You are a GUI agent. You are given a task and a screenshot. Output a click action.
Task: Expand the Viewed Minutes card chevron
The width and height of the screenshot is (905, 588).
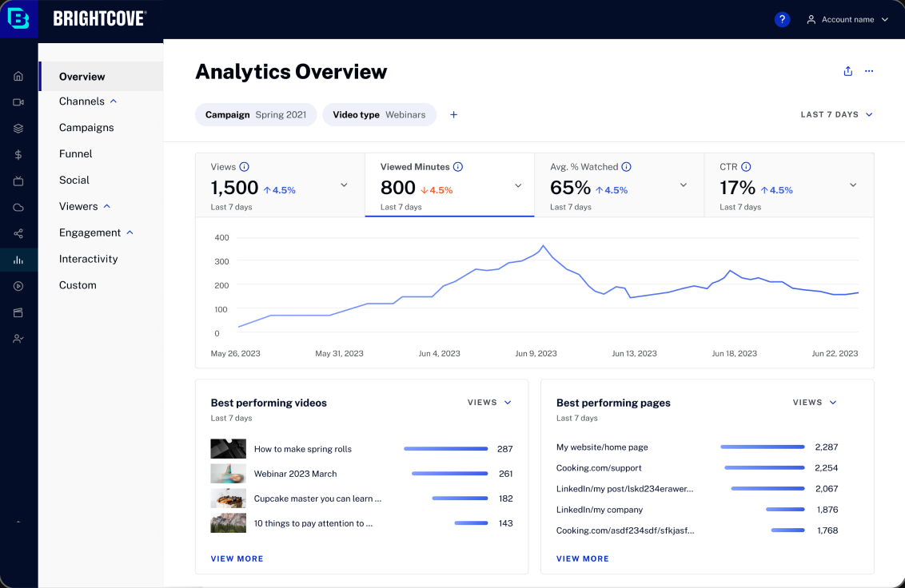(518, 185)
